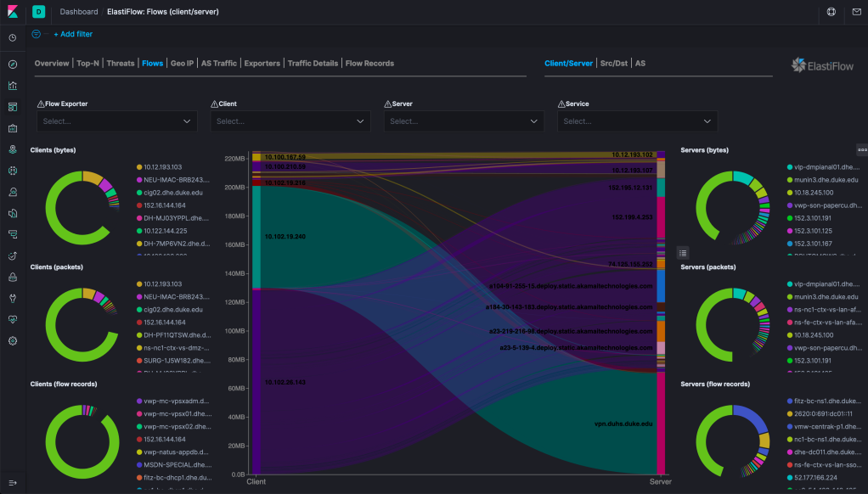868x494 pixels.
Task: Open the Threats tab
Action: click(x=120, y=64)
